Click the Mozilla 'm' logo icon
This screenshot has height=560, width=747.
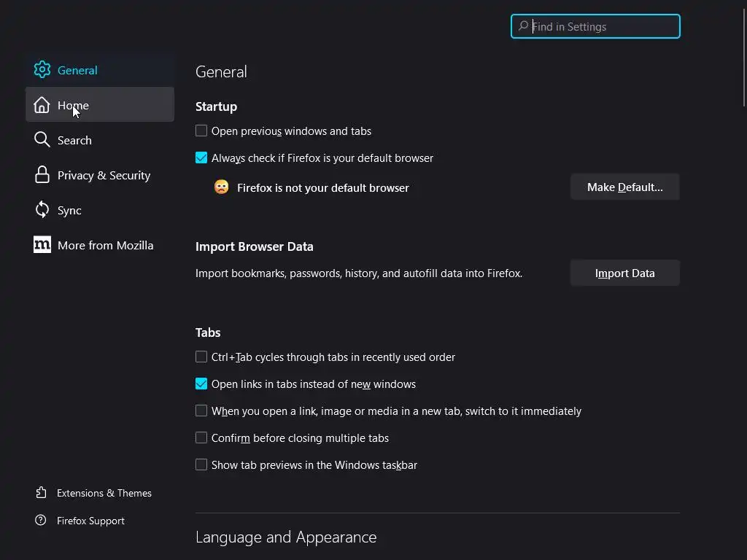click(x=42, y=245)
